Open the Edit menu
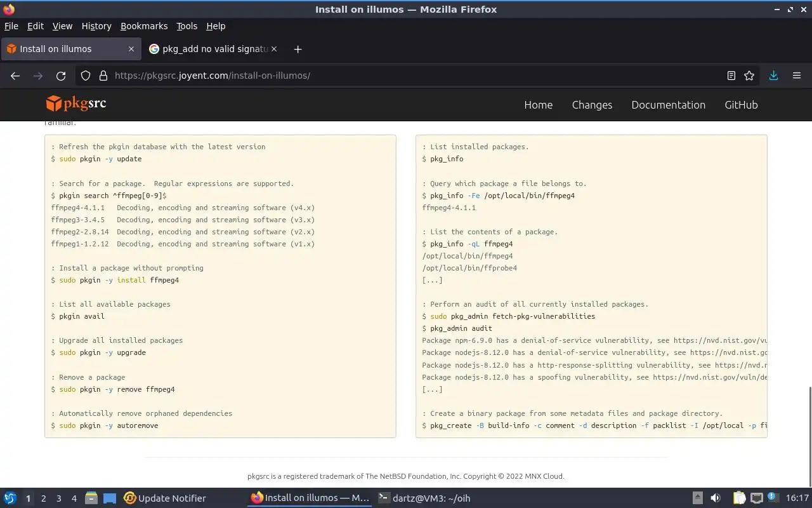Viewport: 812px width, 508px height. 36,26
